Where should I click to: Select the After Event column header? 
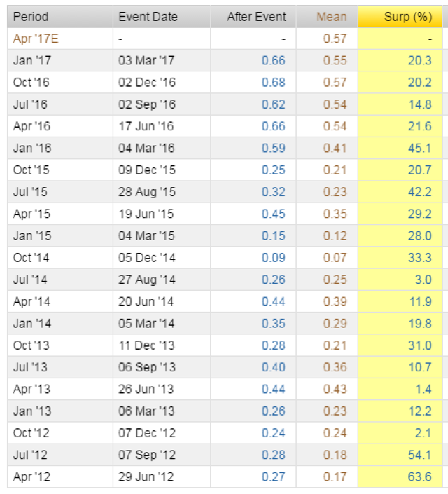tap(256, 17)
